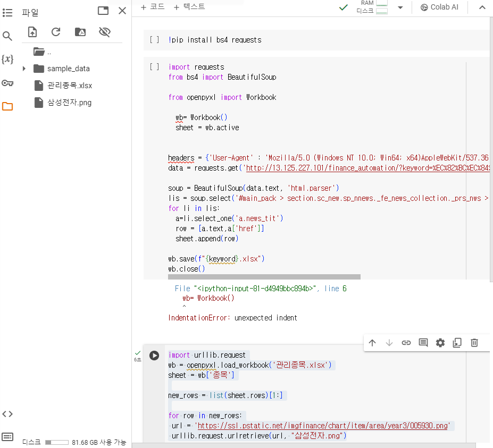This screenshot has width=493, height=448.
Task: Open code snippets panel icon
Action: click(7, 414)
